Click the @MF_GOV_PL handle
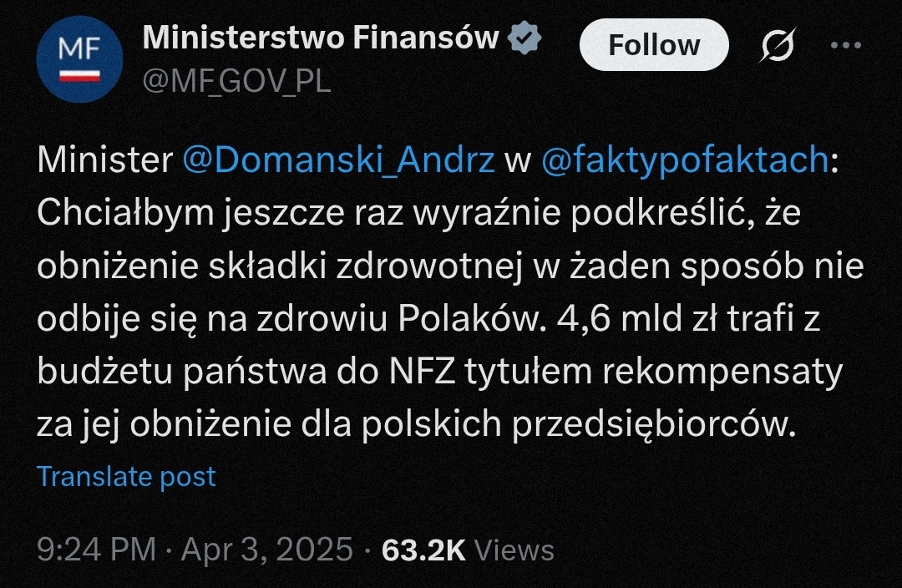 [x=236, y=81]
